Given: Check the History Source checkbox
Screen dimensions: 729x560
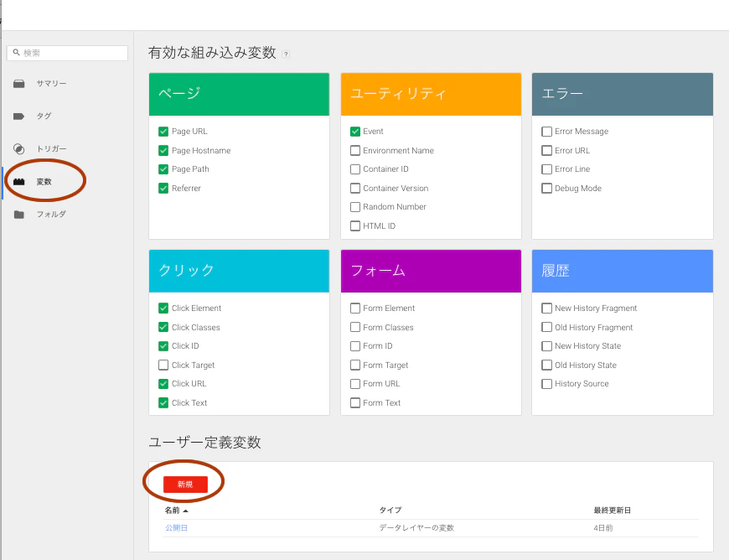Looking at the screenshot, I should pyautogui.click(x=546, y=384).
